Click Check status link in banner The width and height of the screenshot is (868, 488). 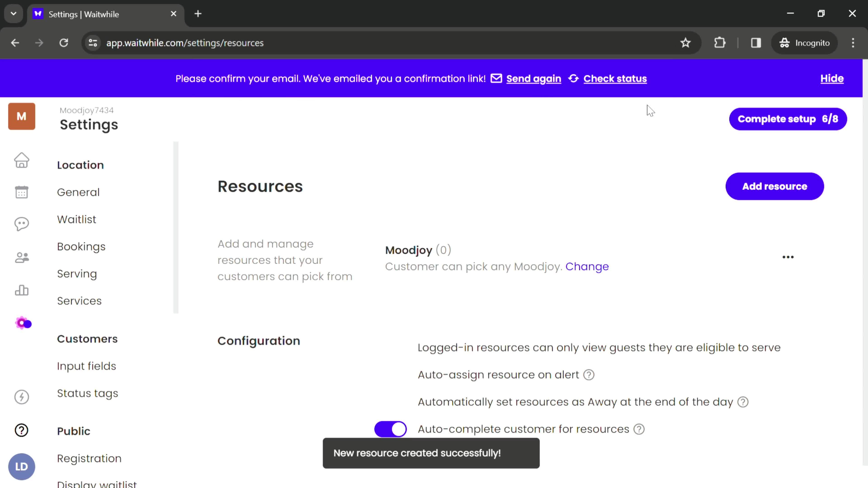pos(615,79)
